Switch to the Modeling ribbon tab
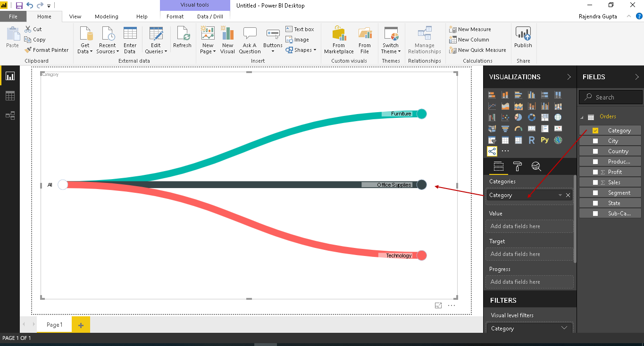Image resolution: width=644 pixels, height=346 pixels. tap(107, 16)
